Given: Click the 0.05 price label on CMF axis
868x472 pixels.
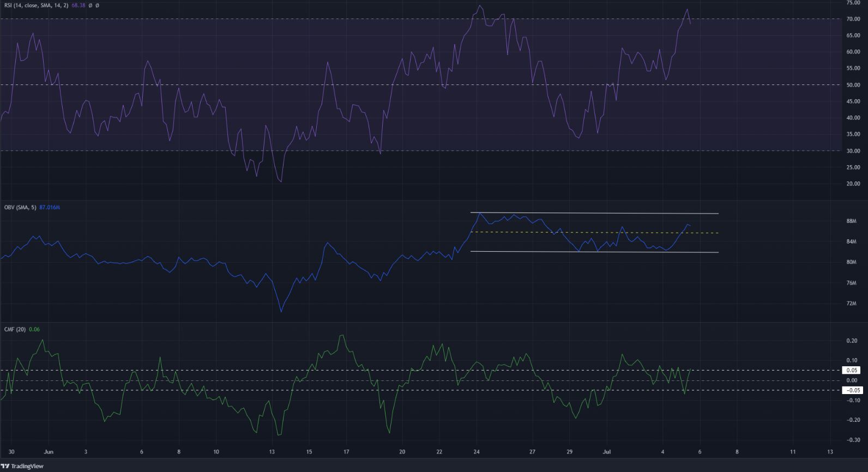Looking at the screenshot, I should pos(852,370).
